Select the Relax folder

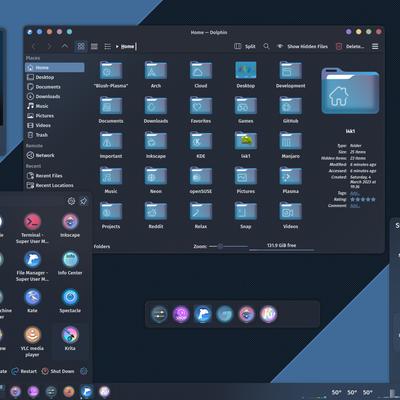point(201,215)
